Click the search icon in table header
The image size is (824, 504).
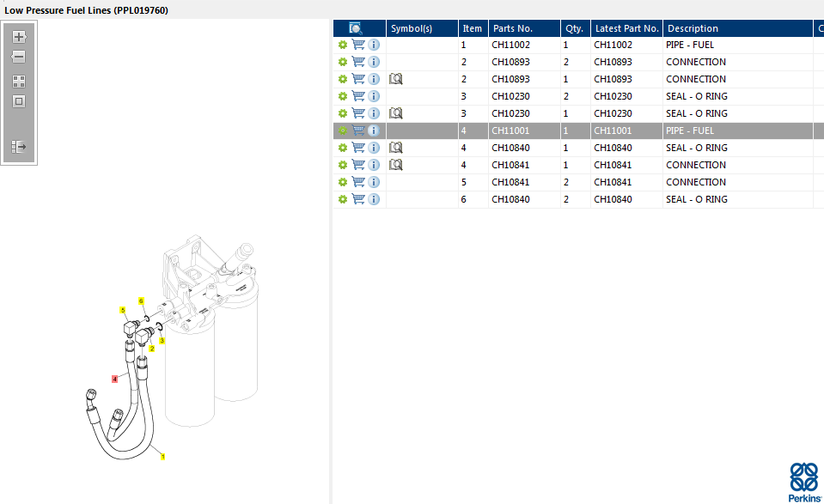click(356, 28)
